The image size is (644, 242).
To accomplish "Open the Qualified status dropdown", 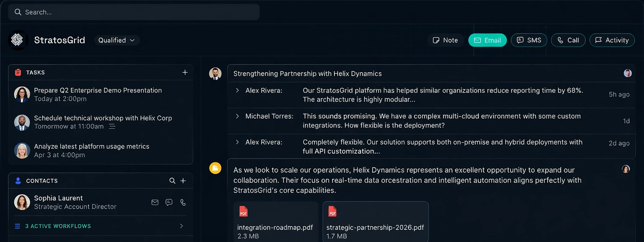I will (x=117, y=40).
